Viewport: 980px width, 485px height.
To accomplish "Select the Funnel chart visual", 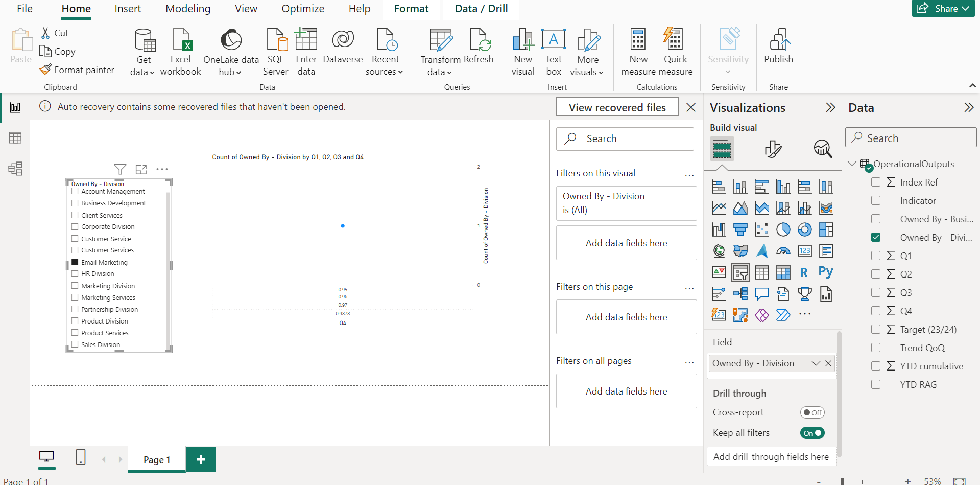I will coord(740,230).
